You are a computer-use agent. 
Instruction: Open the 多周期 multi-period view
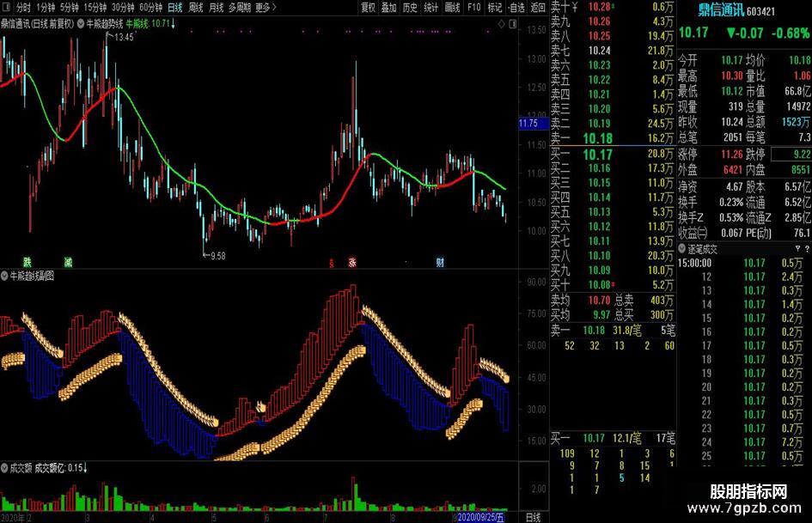[240, 7]
